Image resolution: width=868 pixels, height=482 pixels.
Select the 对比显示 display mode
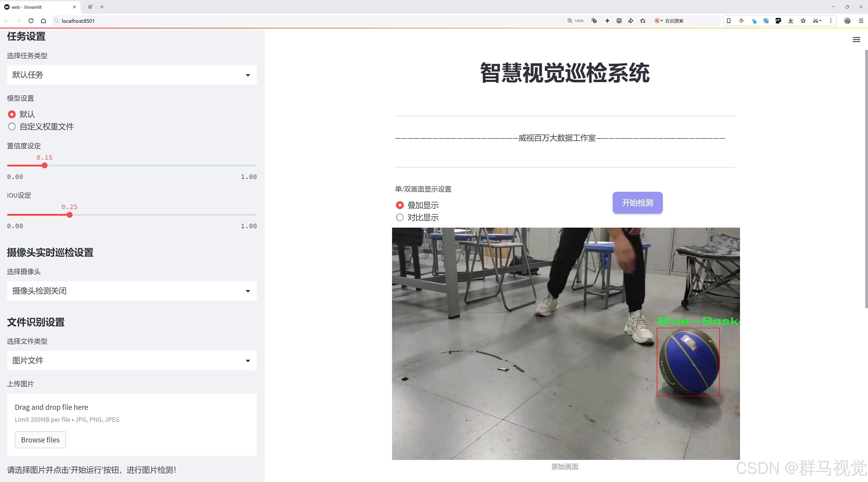pos(400,217)
